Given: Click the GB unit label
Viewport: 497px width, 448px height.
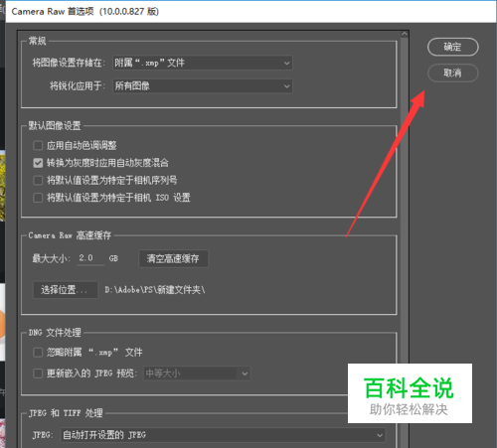Looking at the screenshot, I should click(113, 258).
